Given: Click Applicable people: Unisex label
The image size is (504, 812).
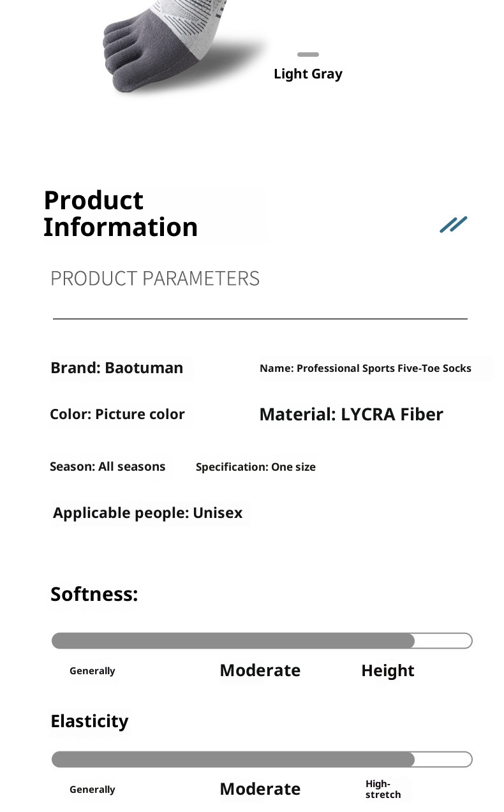Looking at the screenshot, I should pyautogui.click(x=147, y=513).
